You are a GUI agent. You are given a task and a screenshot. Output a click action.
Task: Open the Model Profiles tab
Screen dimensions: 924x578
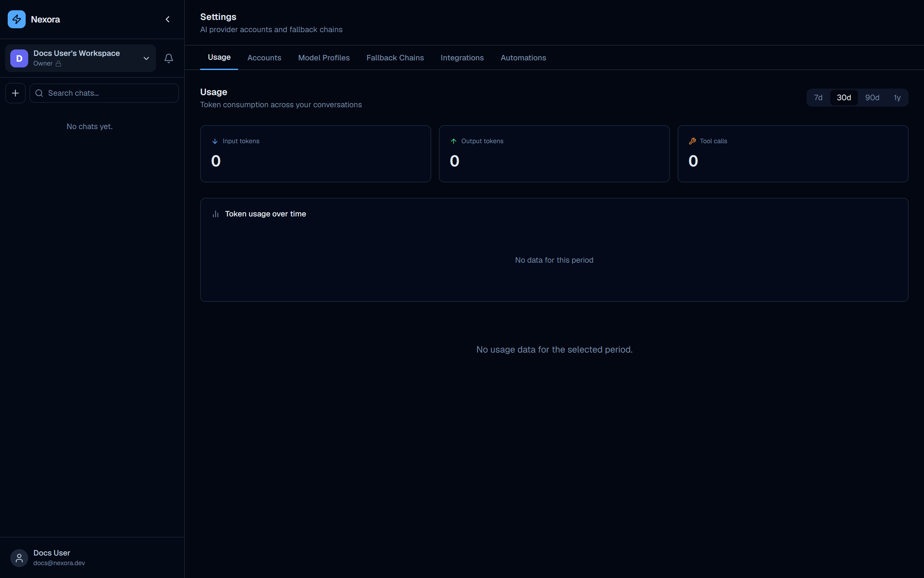(324, 58)
